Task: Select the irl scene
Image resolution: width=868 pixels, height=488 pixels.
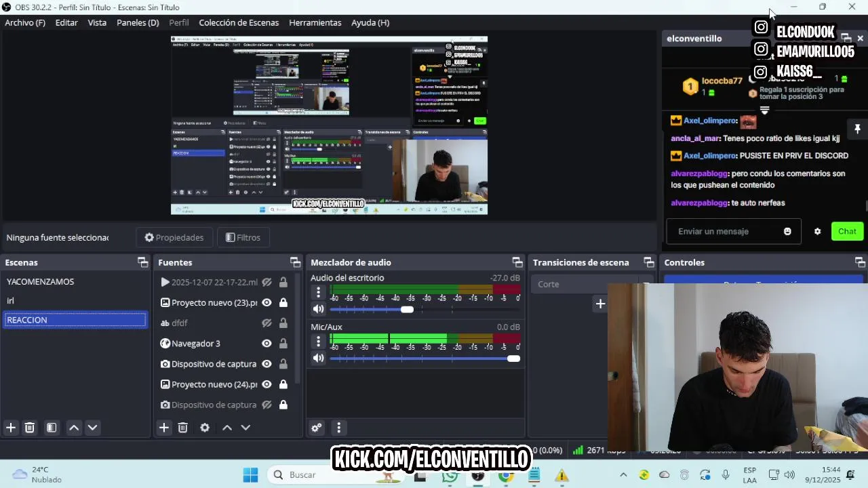Action: click(75, 300)
